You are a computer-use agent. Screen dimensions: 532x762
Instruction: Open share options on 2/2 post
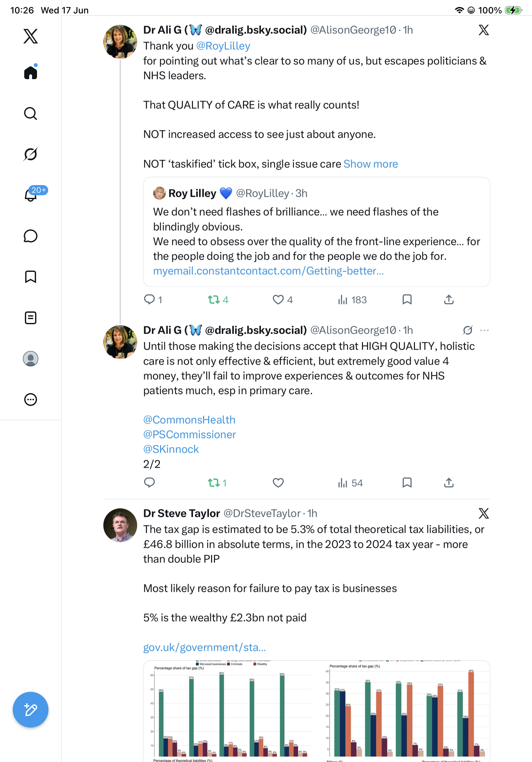pyautogui.click(x=449, y=482)
